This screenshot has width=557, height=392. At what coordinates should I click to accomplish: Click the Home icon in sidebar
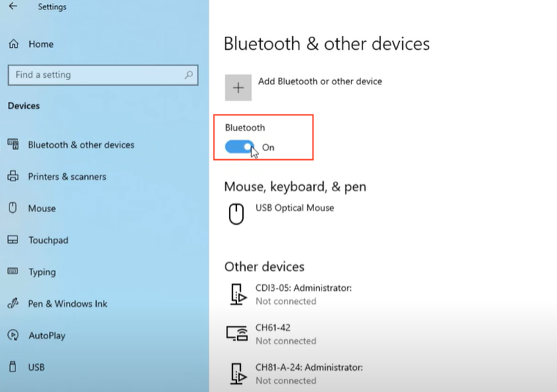(13, 44)
